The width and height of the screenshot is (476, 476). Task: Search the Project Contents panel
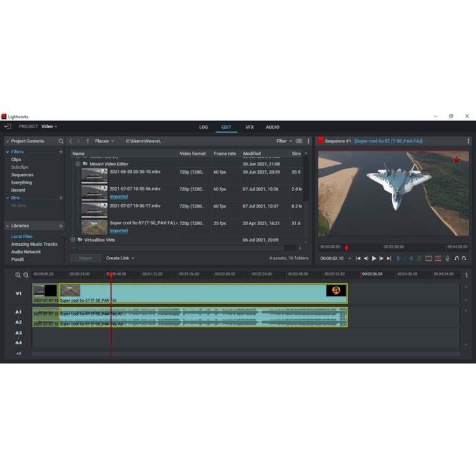[61, 141]
